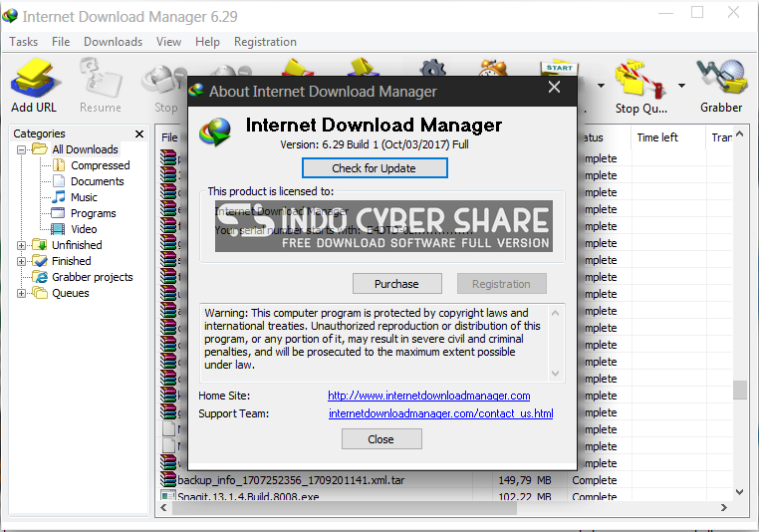Click the Time left column header
This screenshot has width=759, height=532.
pyautogui.click(x=668, y=137)
